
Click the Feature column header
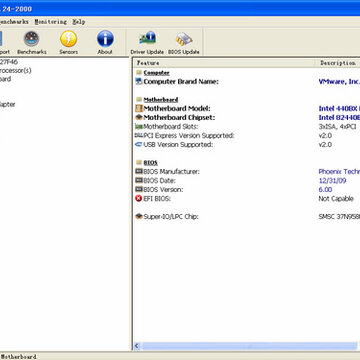tap(224, 63)
